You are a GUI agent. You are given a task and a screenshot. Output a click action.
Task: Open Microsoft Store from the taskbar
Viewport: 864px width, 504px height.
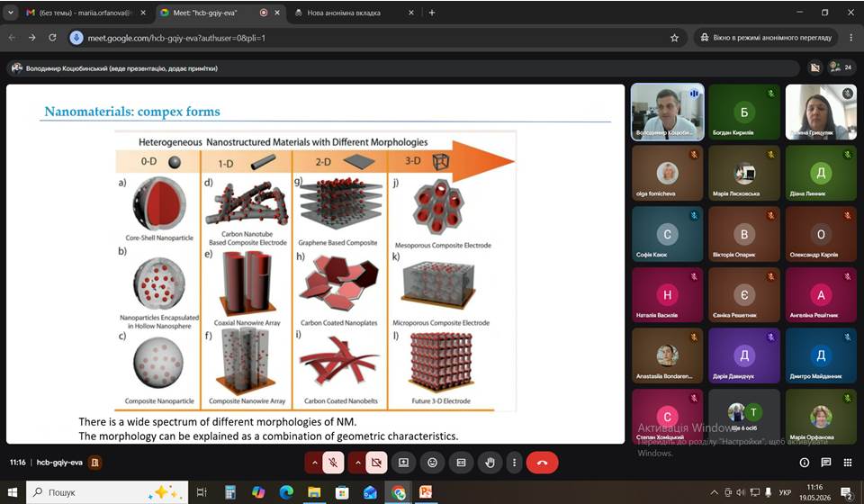tap(342, 492)
